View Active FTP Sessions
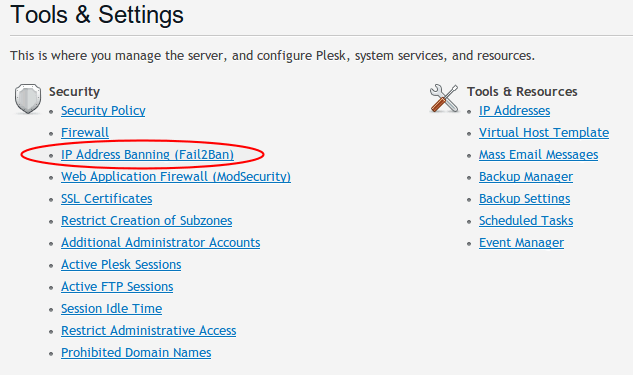 click(x=117, y=287)
